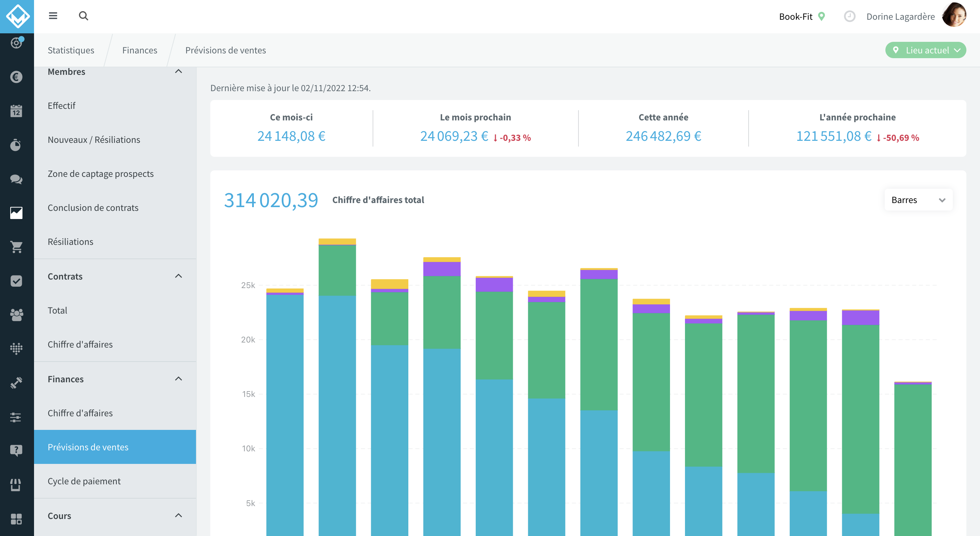Click the clock icon in the header
The image size is (980, 536).
pos(850,16)
